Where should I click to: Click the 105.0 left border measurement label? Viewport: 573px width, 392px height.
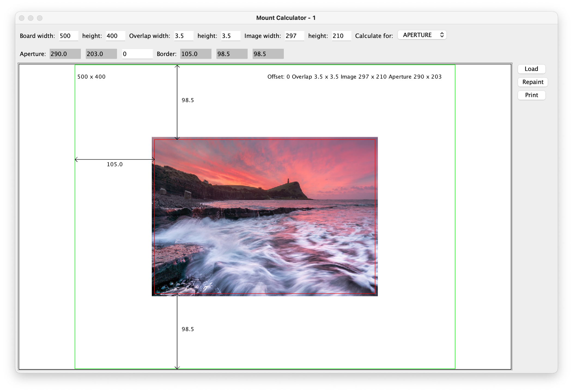pyautogui.click(x=115, y=164)
